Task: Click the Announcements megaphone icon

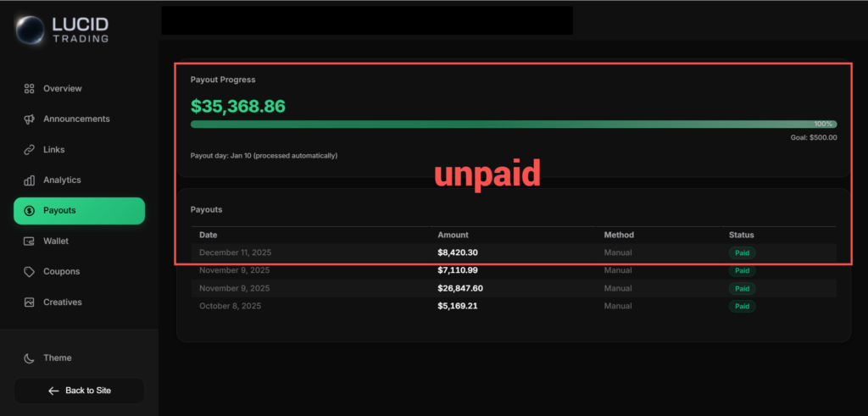Action: 29,119
